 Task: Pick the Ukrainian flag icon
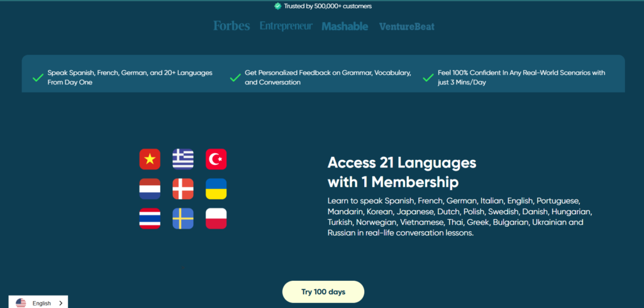click(x=216, y=189)
